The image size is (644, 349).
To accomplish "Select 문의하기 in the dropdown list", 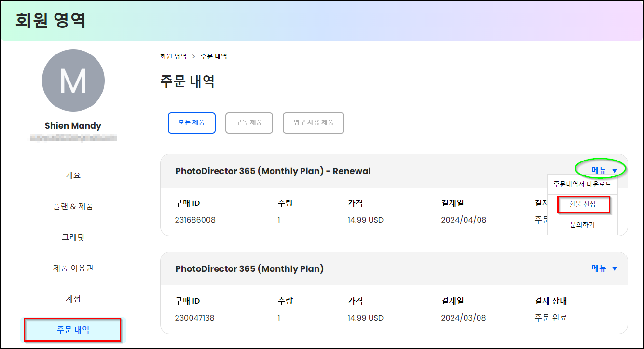I will pos(582,225).
